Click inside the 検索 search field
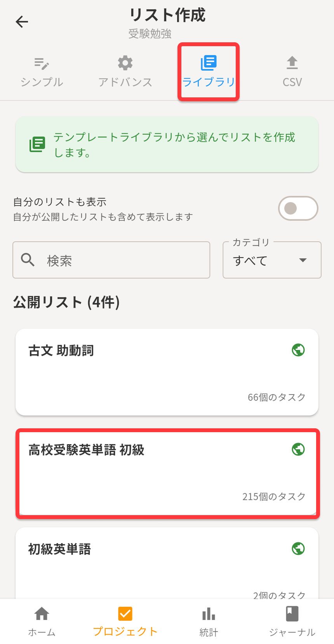The width and height of the screenshot is (334, 644). click(111, 260)
